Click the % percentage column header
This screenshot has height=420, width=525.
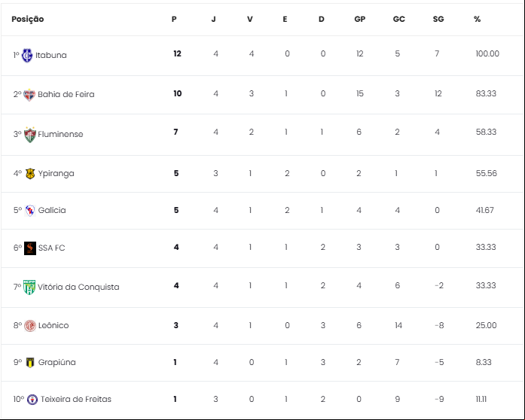477,19
